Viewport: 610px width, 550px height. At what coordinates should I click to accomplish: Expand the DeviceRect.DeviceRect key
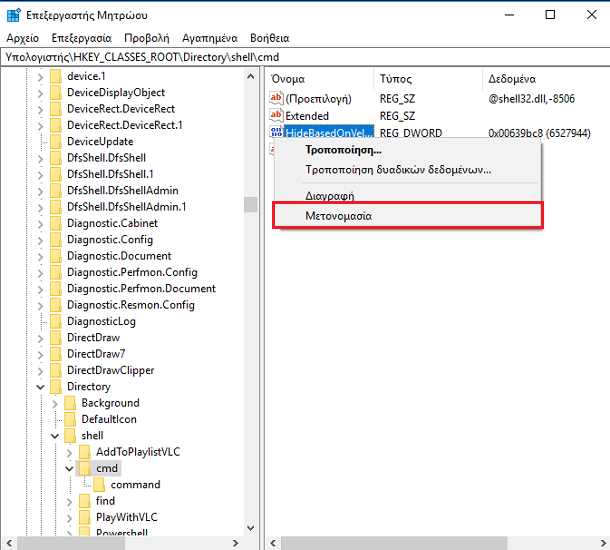(x=40, y=109)
